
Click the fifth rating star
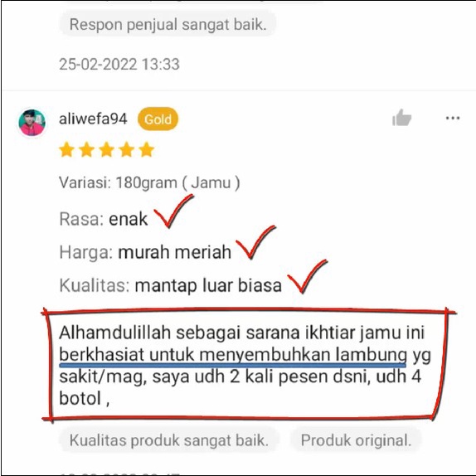pos(147,149)
